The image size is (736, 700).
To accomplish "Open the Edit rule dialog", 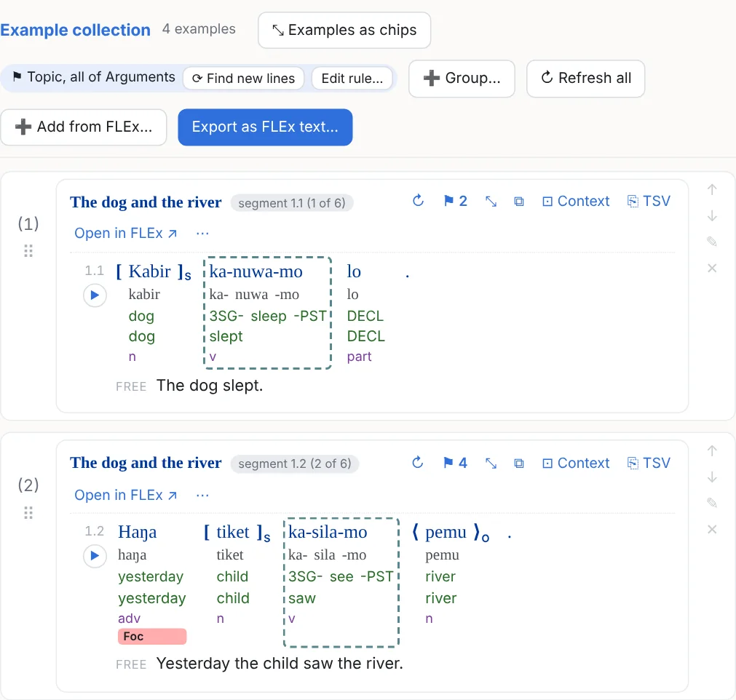I will click(352, 79).
